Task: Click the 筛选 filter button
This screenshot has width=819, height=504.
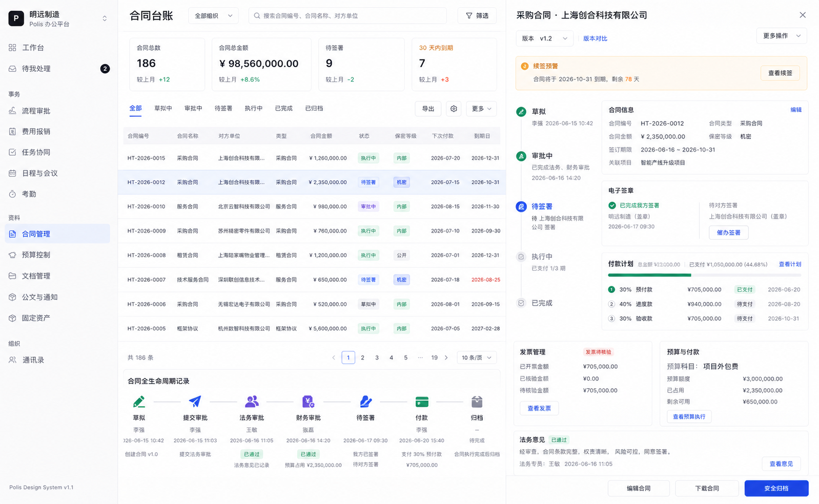Action: pyautogui.click(x=477, y=16)
